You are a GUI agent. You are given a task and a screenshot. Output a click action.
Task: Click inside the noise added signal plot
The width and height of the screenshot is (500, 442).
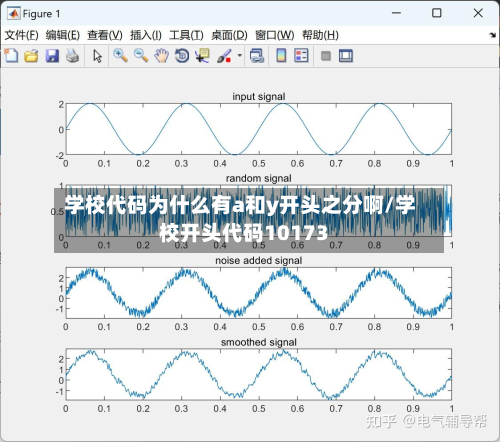click(259, 293)
